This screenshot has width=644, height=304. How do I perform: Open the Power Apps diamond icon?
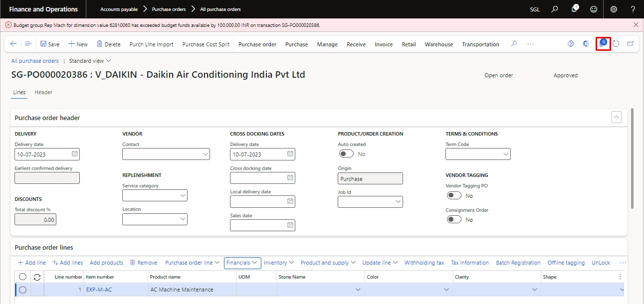[x=571, y=44]
